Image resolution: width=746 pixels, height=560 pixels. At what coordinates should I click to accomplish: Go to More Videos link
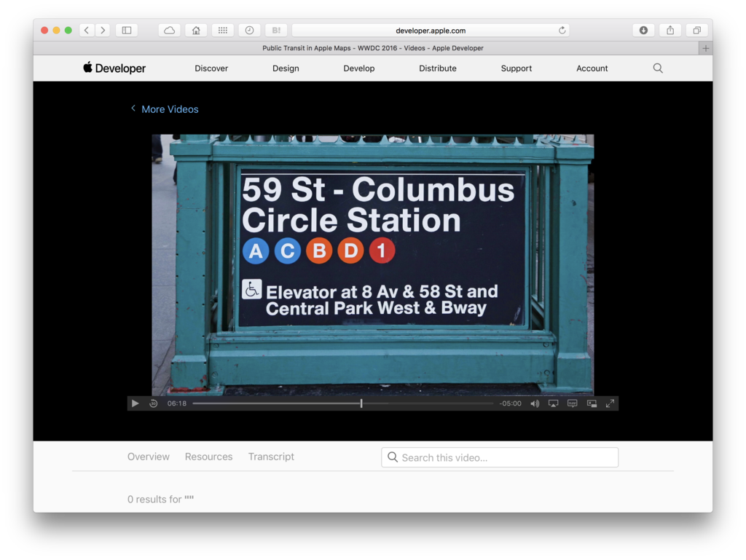[165, 109]
